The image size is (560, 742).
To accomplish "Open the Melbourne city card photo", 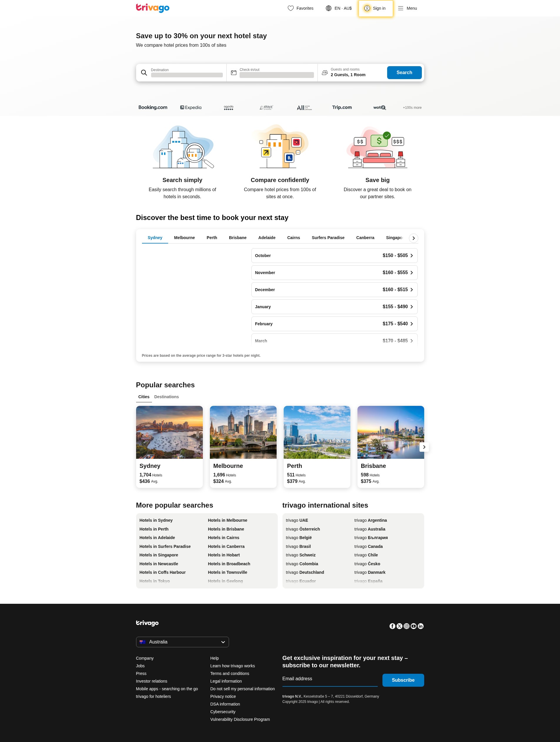I will point(243,432).
